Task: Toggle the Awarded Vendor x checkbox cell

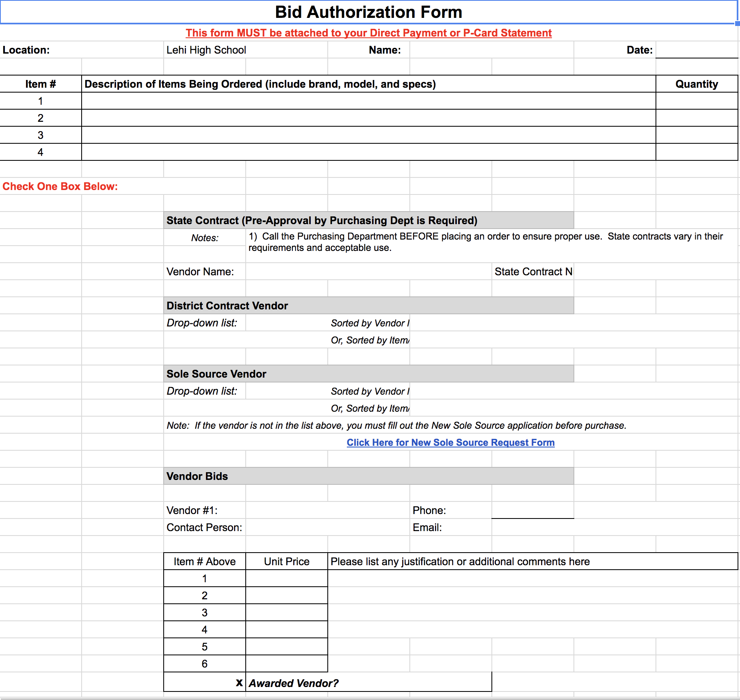Action: (x=205, y=683)
